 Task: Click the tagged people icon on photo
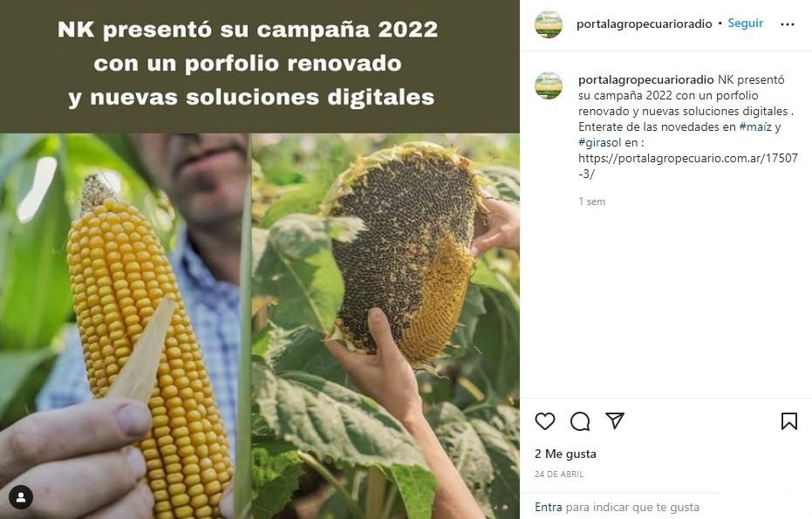(21, 497)
